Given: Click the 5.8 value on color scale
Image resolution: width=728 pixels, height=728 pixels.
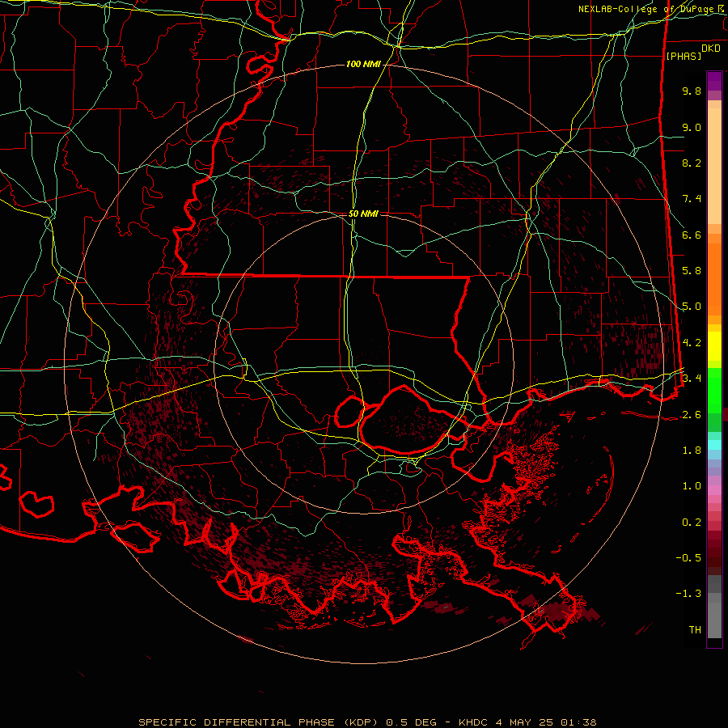Looking at the screenshot, I should coord(692,271).
